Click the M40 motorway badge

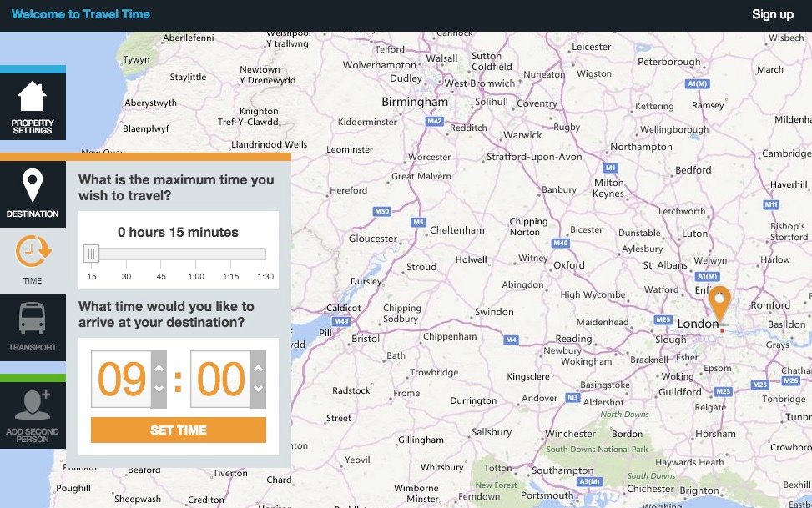click(x=560, y=243)
